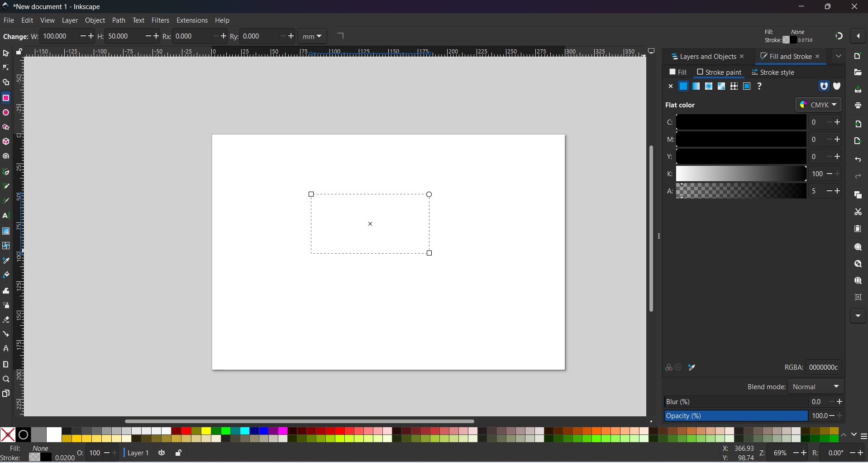868x463 pixels.
Task: Toggle Snapping on or off
Action: tap(839, 36)
